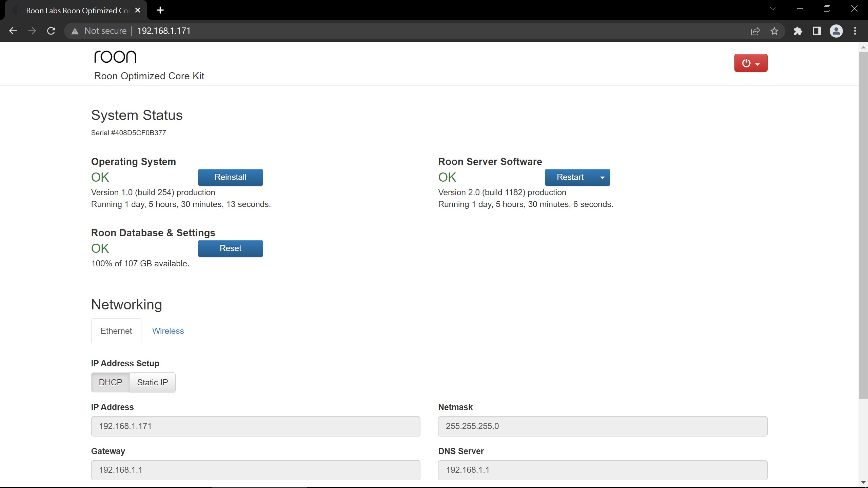Click the browser reload page icon
Image resolution: width=868 pixels, height=488 pixels.
51,31
